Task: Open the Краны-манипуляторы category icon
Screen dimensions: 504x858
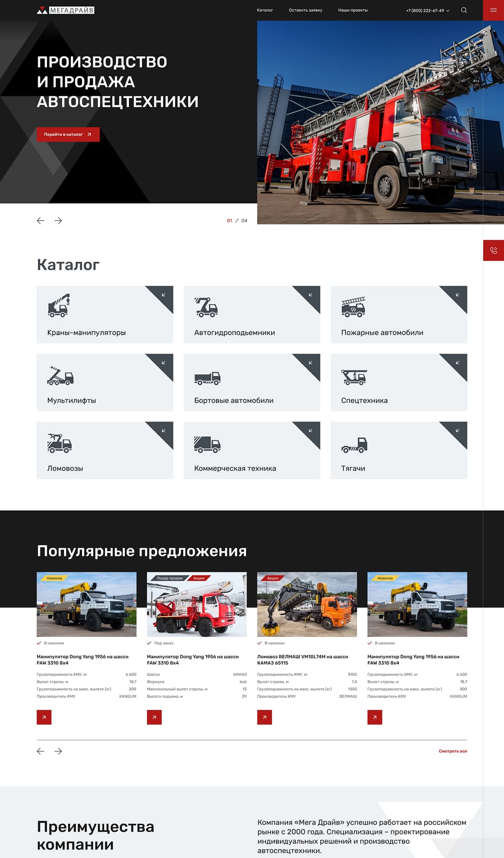Action: coord(59,306)
